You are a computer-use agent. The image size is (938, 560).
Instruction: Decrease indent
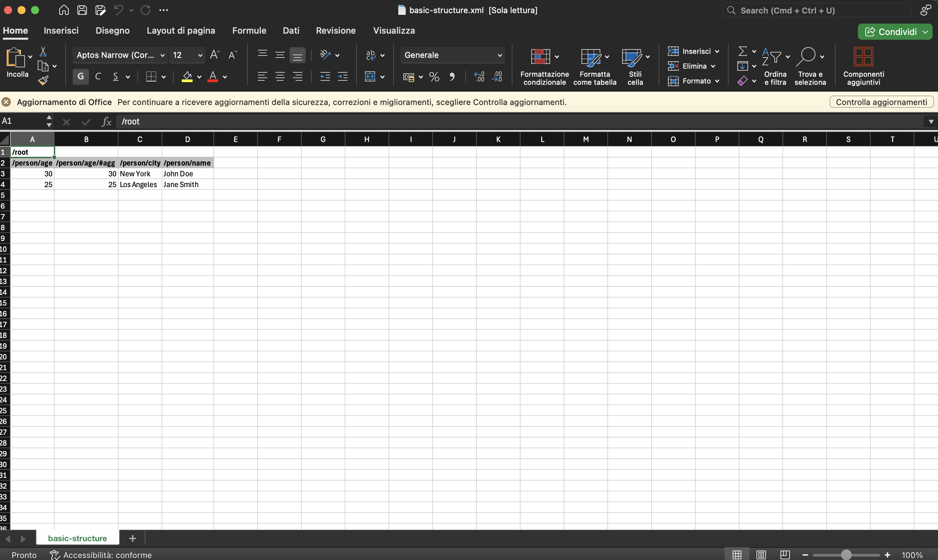pyautogui.click(x=325, y=77)
